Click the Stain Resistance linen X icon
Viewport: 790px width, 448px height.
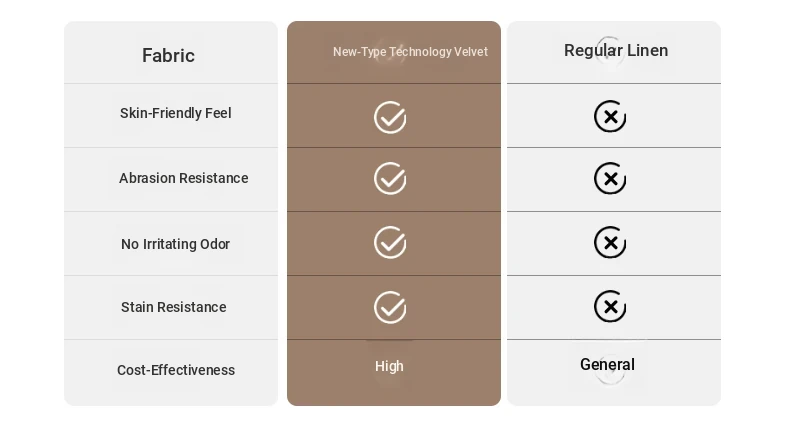point(610,306)
